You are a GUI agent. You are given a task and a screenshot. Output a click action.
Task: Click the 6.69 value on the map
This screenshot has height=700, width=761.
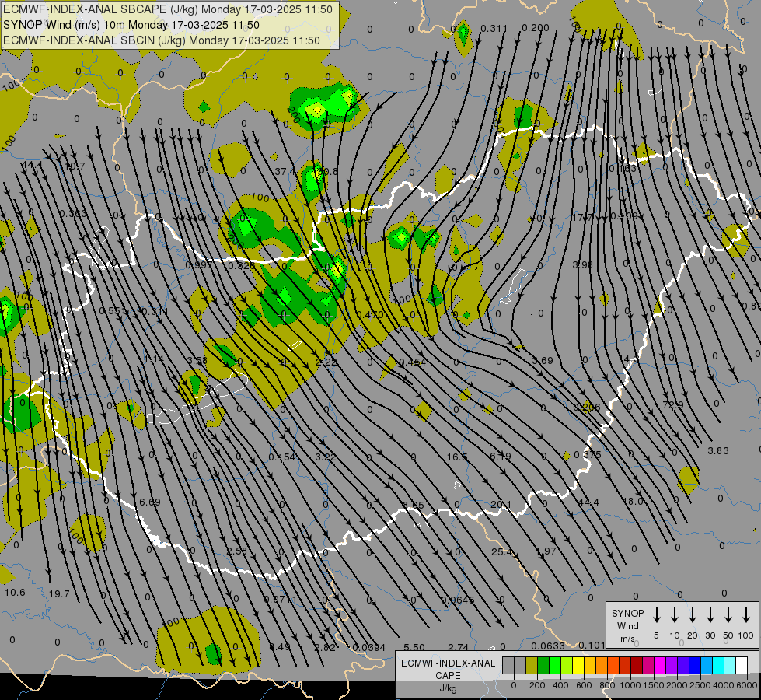(149, 502)
